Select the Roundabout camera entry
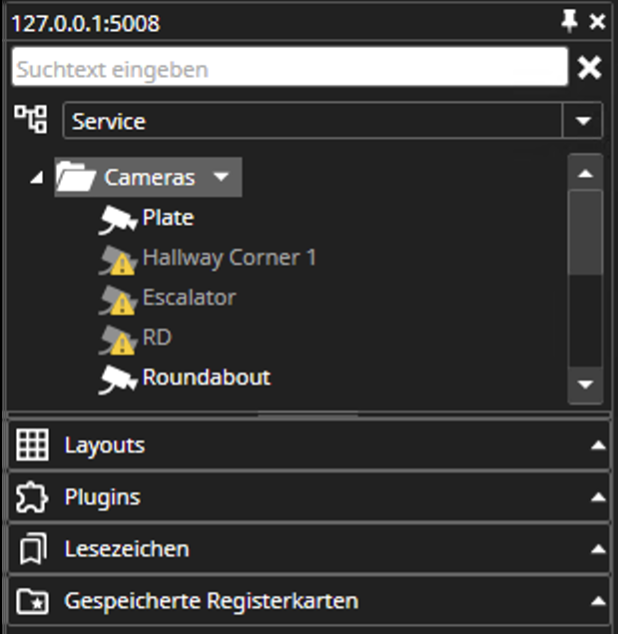 [207, 377]
